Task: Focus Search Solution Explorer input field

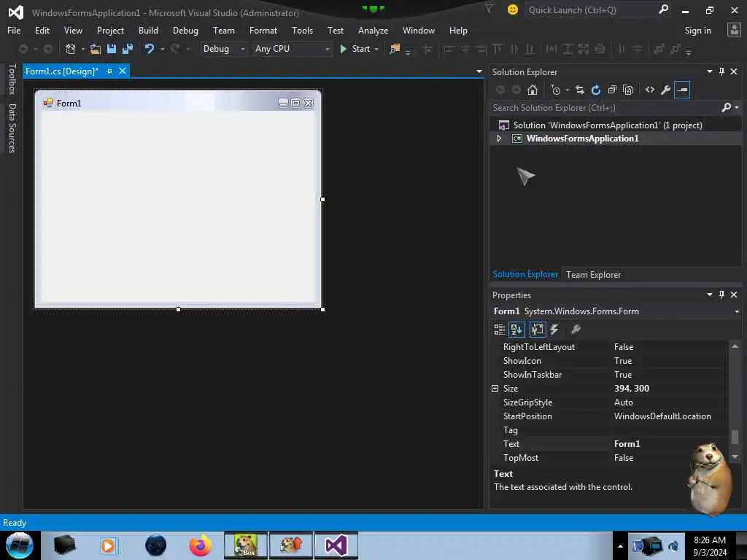Action: pyautogui.click(x=605, y=108)
